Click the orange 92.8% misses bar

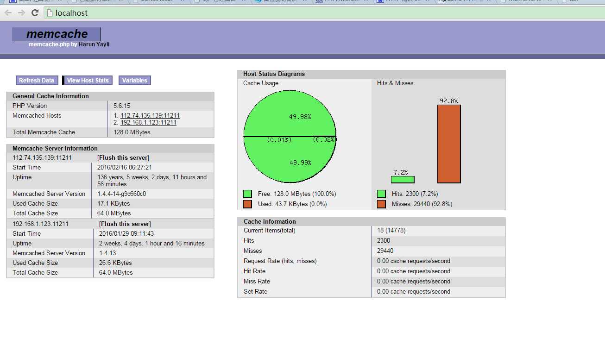[x=449, y=144]
